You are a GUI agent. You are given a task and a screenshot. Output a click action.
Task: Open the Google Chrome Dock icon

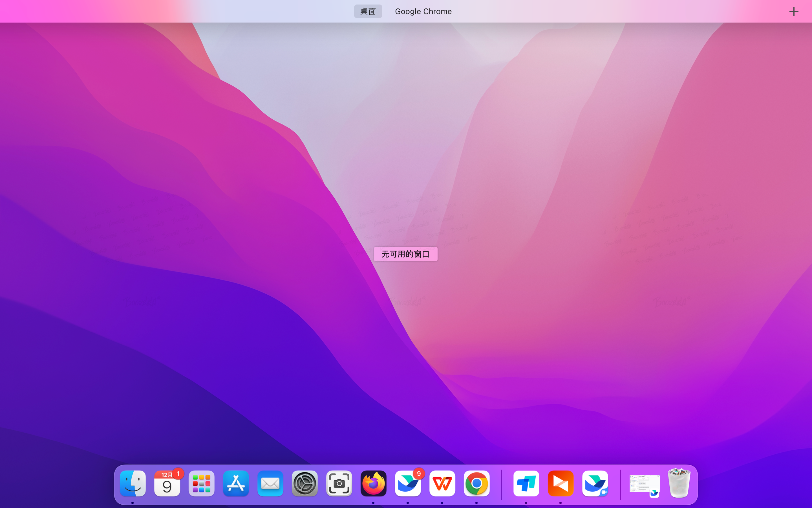click(476, 483)
